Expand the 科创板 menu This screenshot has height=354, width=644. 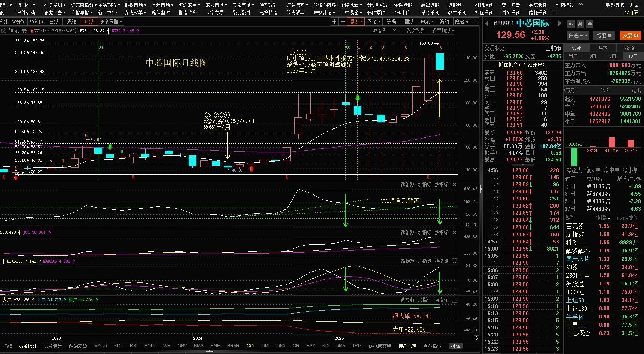pyautogui.click(x=26, y=5)
